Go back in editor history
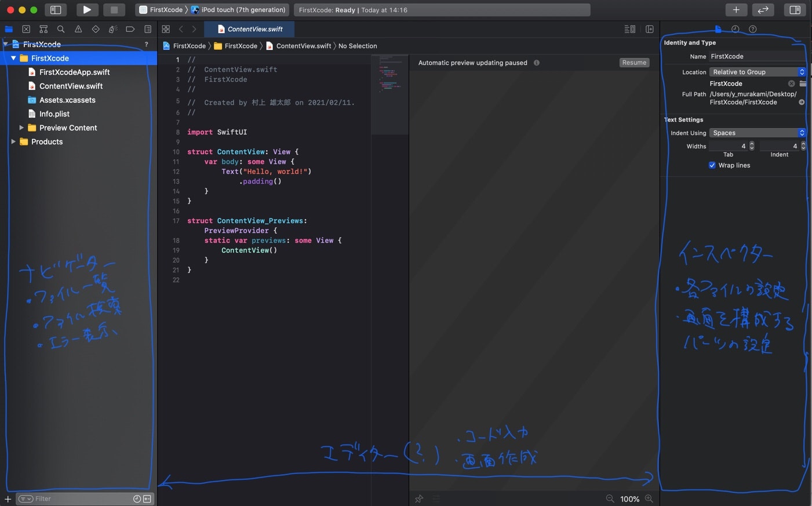 pyautogui.click(x=181, y=29)
